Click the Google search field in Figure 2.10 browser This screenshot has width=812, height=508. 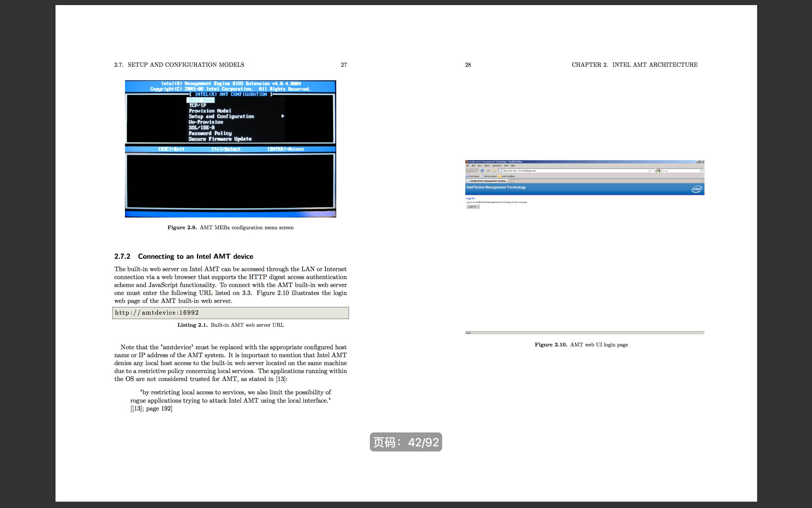click(x=680, y=171)
